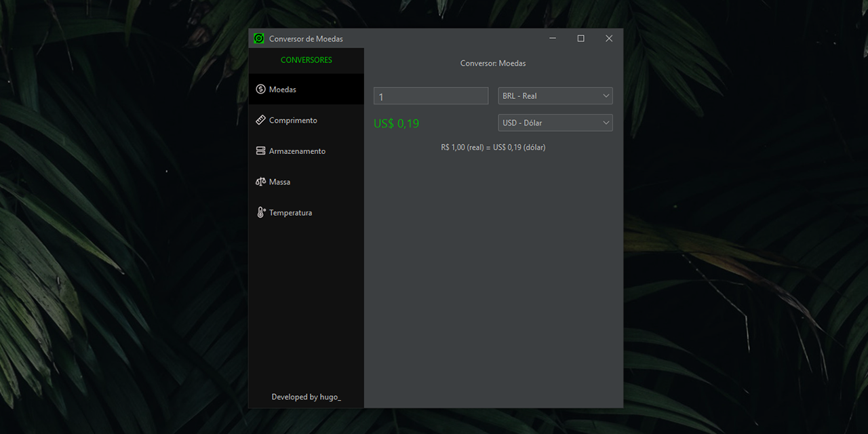Focus the amount input field showing 1

tap(431, 96)
